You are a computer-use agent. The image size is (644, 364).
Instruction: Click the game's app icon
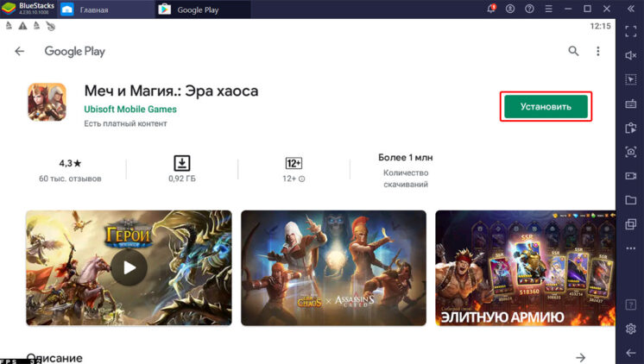[x=47, y=102]
